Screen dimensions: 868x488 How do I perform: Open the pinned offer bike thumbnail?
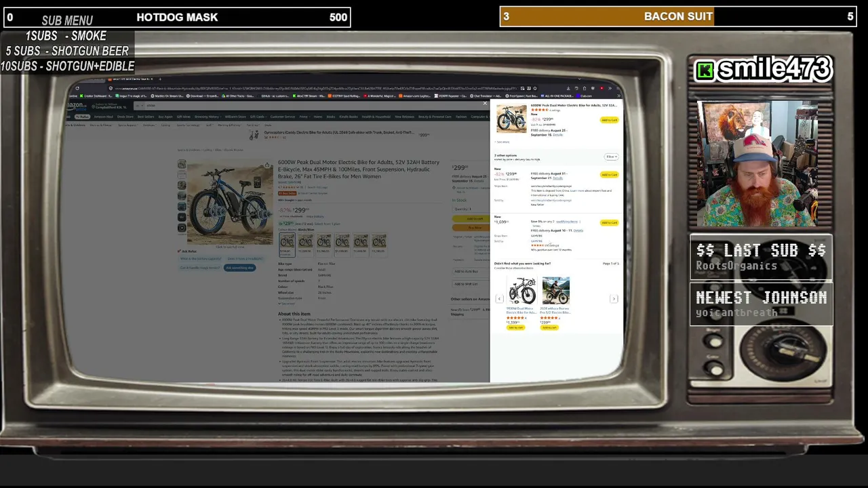(511, 118)
